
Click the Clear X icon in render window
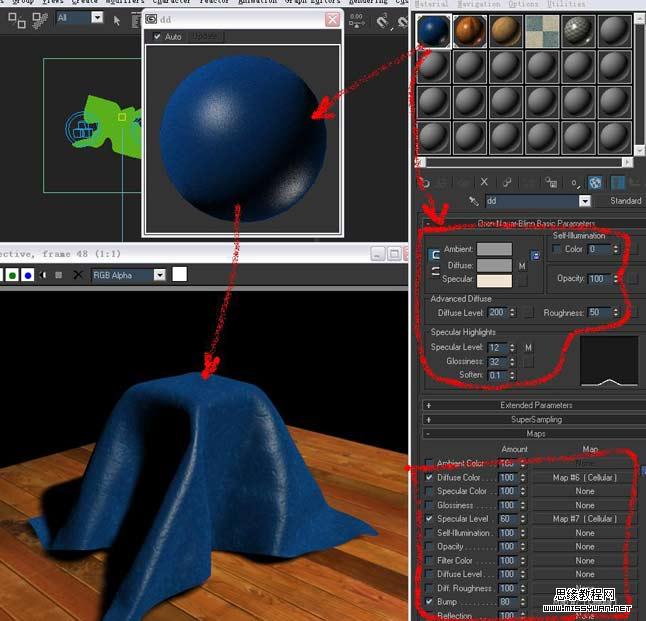pos(78,275)
